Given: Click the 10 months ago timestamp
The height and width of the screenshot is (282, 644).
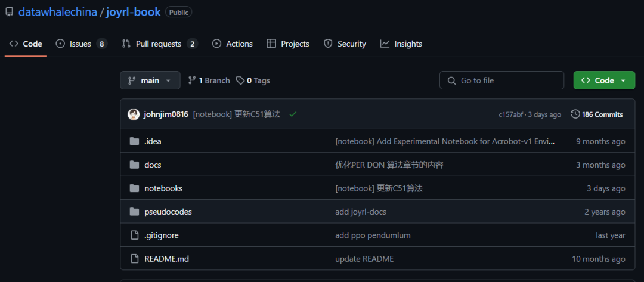Looking at the screenshot, I should 599,259.
